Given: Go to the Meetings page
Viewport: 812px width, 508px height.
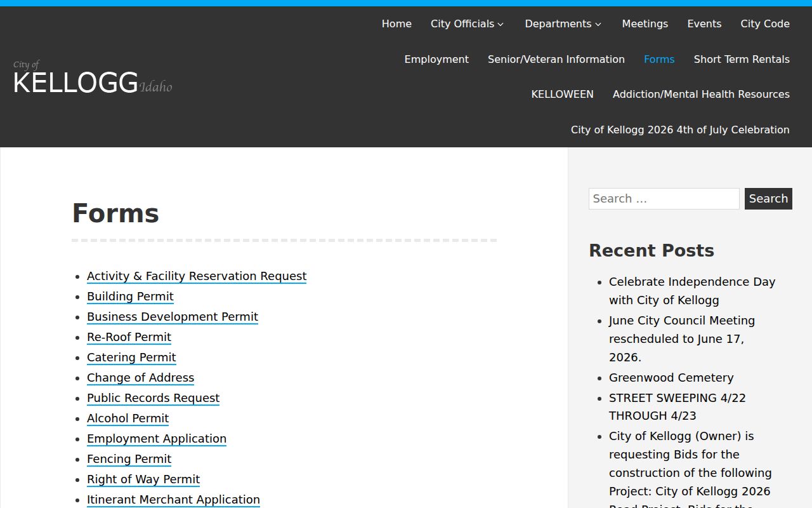Looking at the screenshot, I should pyautogui.click(x=645, y=24).
